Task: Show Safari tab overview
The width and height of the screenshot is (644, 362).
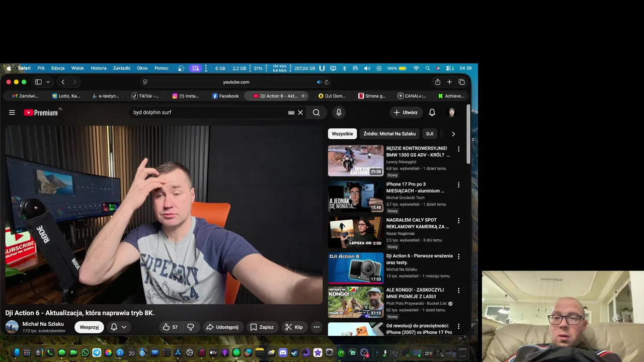Action: pos(461,82)
